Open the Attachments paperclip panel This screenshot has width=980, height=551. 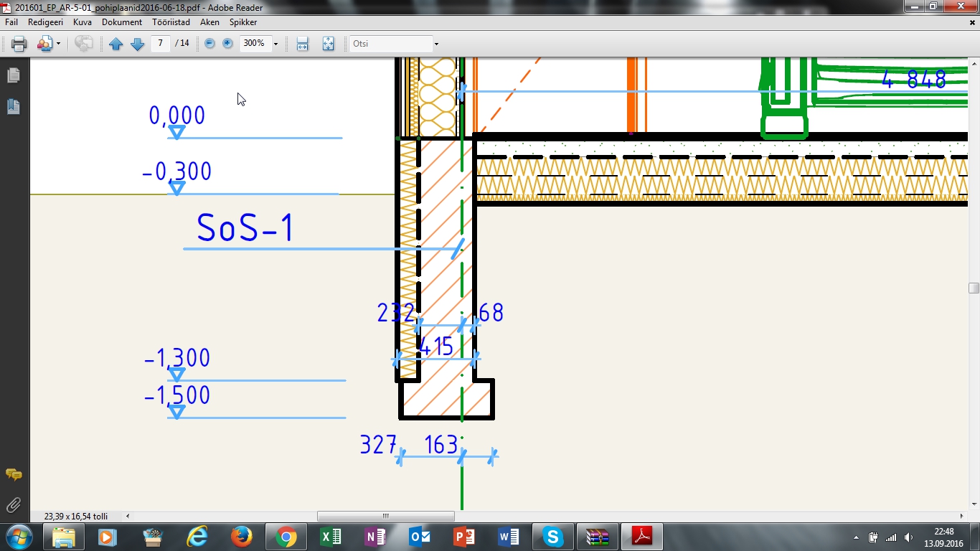13,505
